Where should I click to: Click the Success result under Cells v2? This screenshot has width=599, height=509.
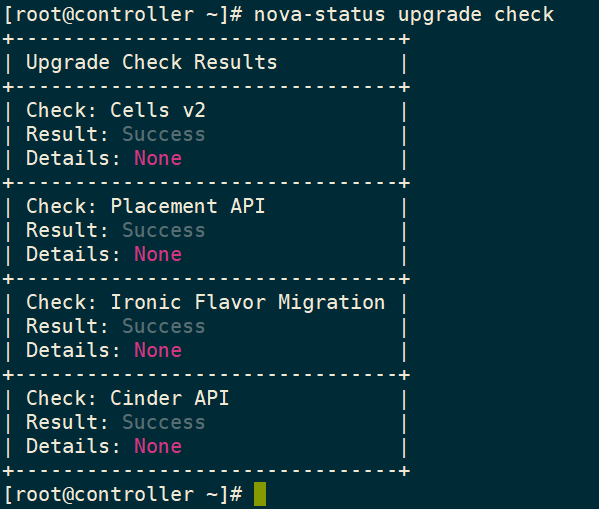coord(164,135)
